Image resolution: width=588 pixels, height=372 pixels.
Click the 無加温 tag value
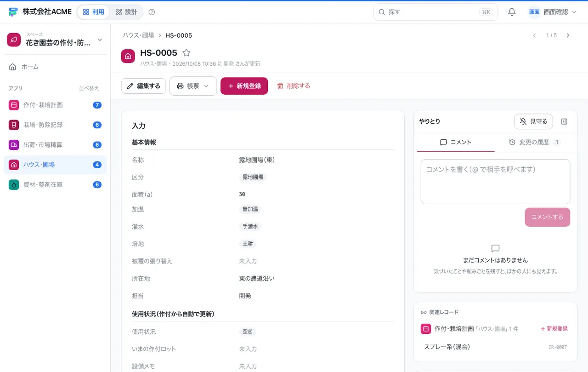click(x=250, y=209)
